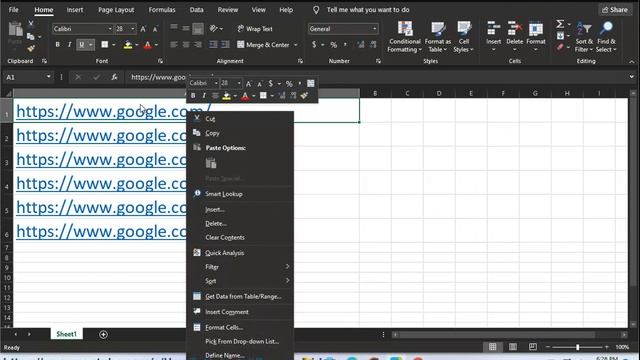Apply mini toolbar fill color
This screenshot has width=640, height=360.
[x=227, y=96]
